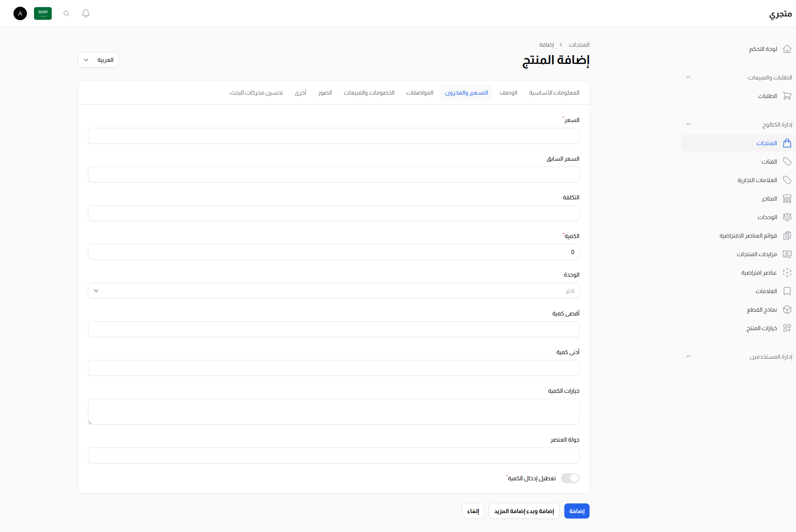Open the الخصومات والمبيعات tab

pyautogui.click(x=369, y=93)
